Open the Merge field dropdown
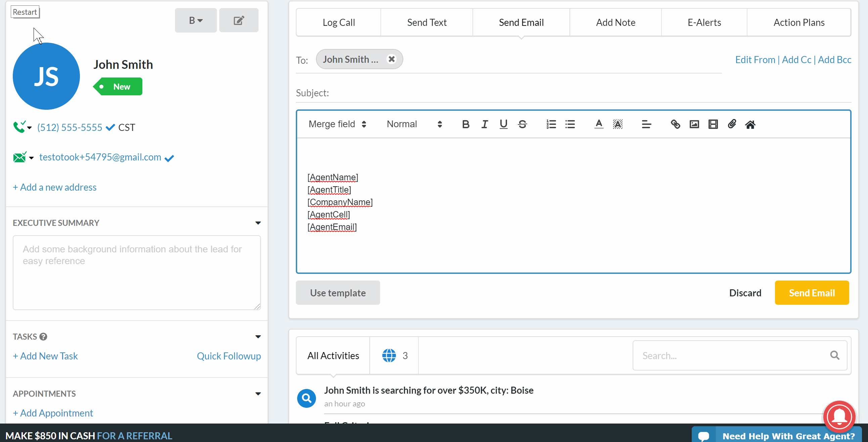This screenshot has height=442, width=868. click(x=337, y=124)
